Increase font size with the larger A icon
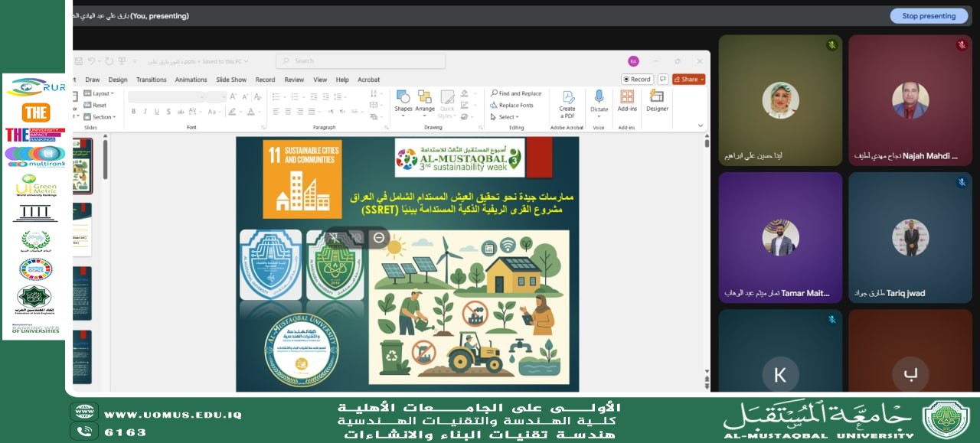Viewport: 980px width, 443px height. 233,96
